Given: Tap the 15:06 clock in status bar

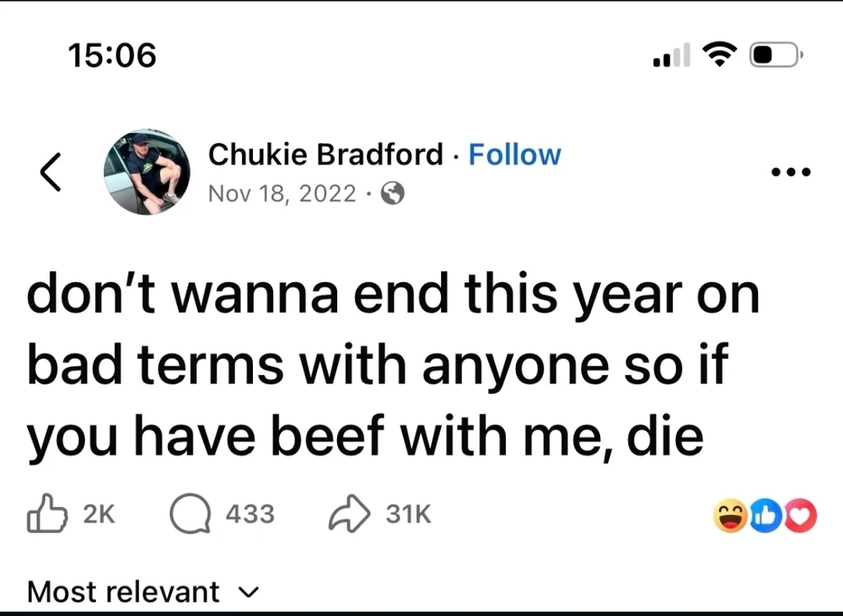Looking at the screenshot, I should tap(114, 56).
